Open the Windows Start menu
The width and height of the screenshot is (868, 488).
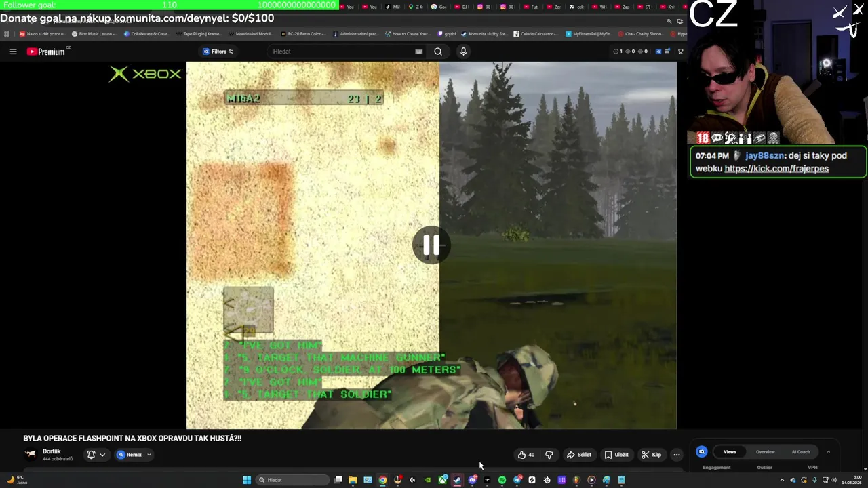point(247,480)
